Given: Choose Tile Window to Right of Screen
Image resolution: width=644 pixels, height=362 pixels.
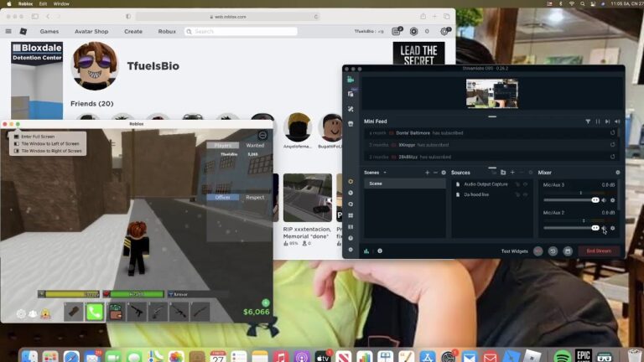Looking at the screenshot, I should (51, 151).
